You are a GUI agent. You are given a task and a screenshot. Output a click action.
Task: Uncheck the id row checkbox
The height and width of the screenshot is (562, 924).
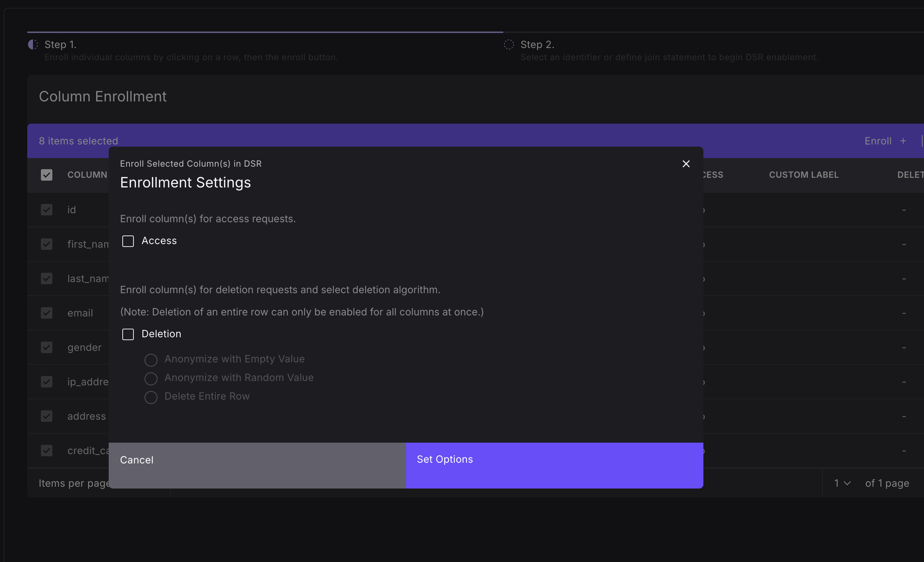(47, 210)
